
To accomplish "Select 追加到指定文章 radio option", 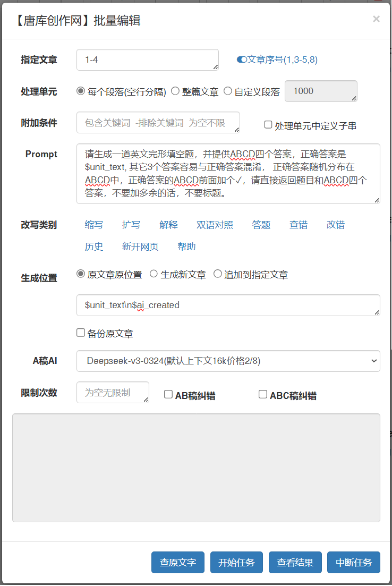I will [217, 274].
